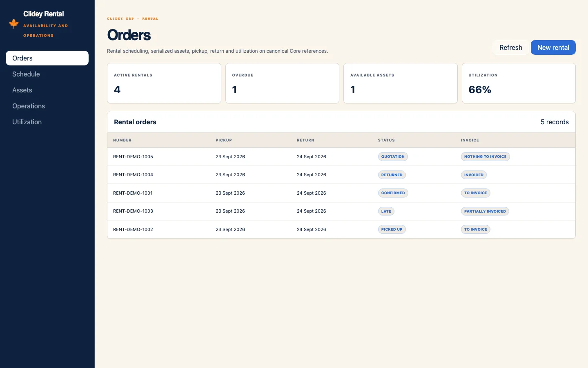Screen dimensions: 588x368
Task: Click return date of RENT-DEMO-1003
Action: tap(312, 211)
